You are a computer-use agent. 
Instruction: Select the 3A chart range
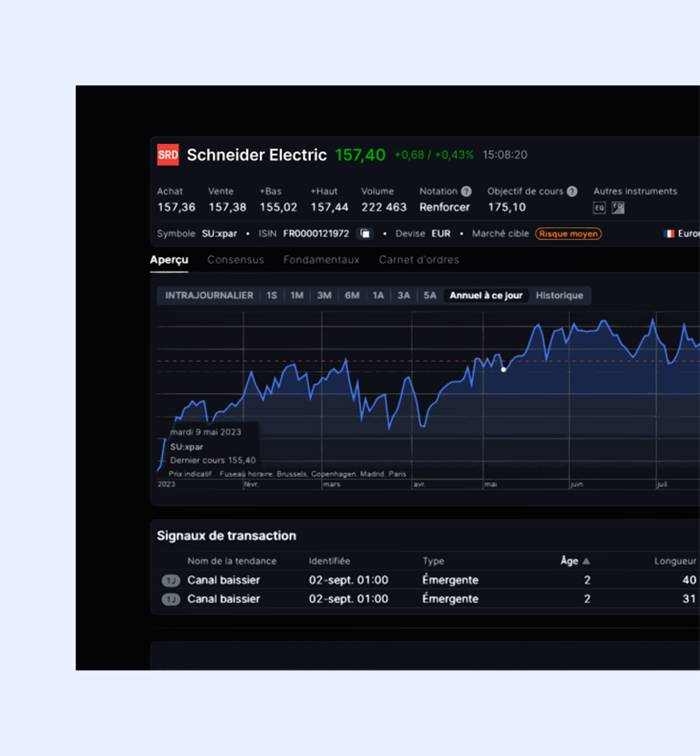pos(404,295)
